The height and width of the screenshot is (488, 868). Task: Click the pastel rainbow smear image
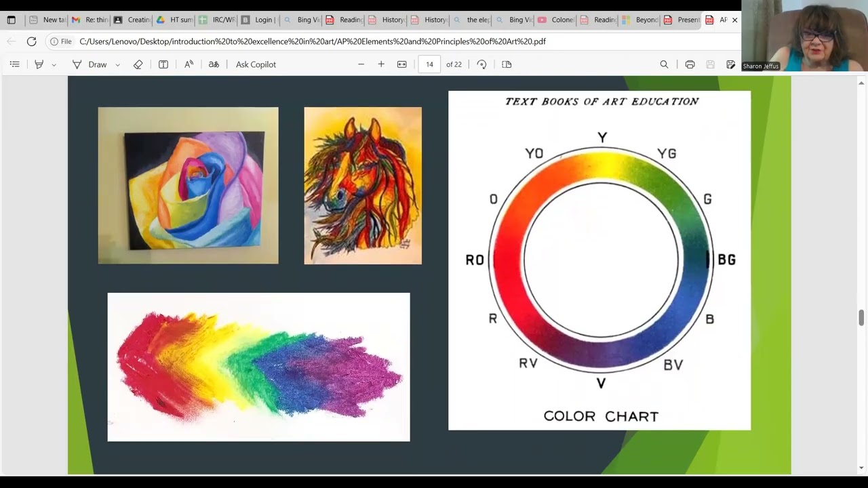pos(258,367)
